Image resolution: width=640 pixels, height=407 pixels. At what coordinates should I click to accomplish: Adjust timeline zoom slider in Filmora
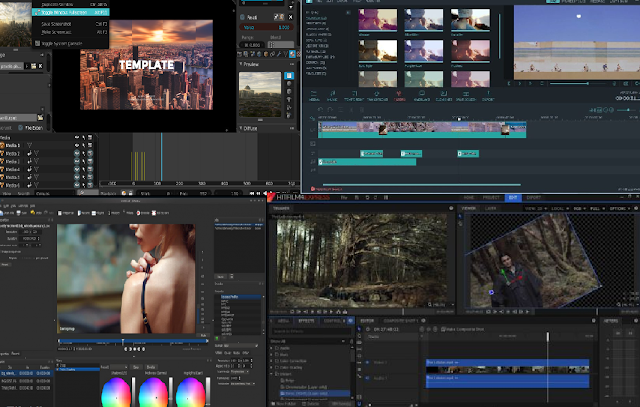coord(628,110)
